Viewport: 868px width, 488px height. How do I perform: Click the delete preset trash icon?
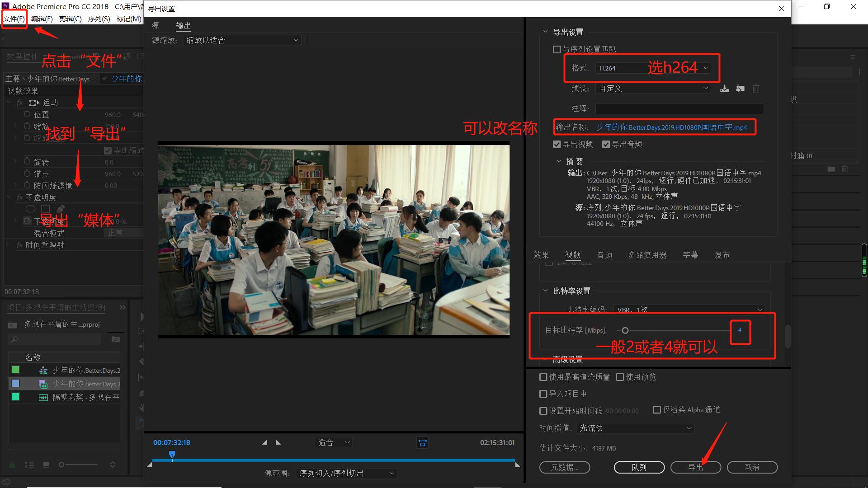(756, 89)
